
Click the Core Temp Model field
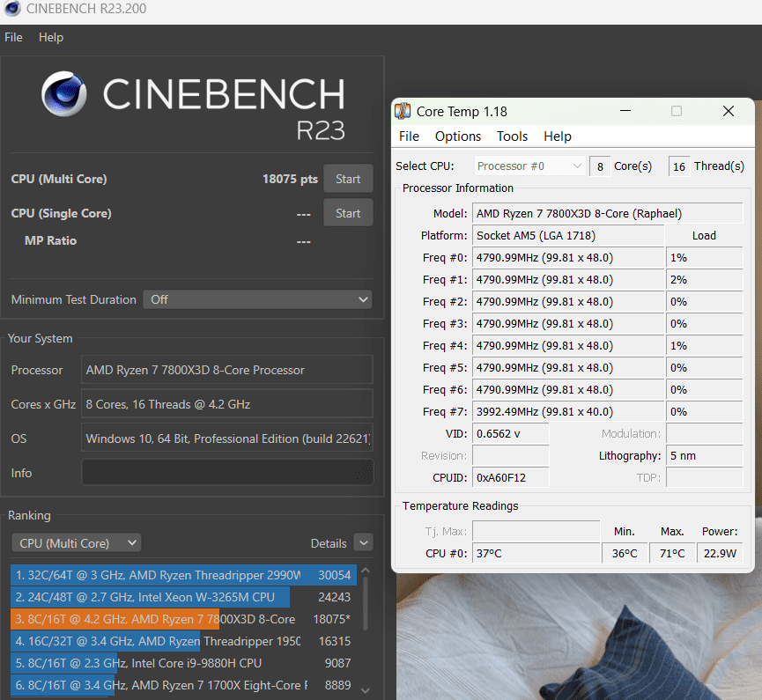(x=607, y=214)
